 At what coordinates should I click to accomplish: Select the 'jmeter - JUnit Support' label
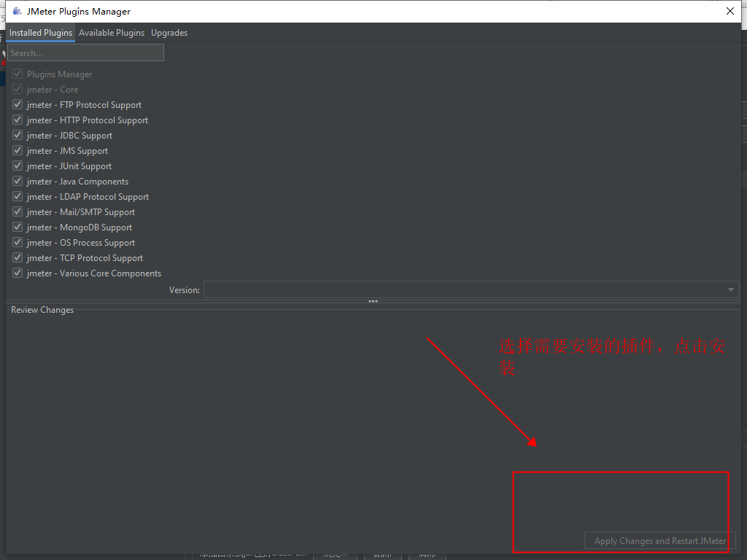click(x=69, y=166)
